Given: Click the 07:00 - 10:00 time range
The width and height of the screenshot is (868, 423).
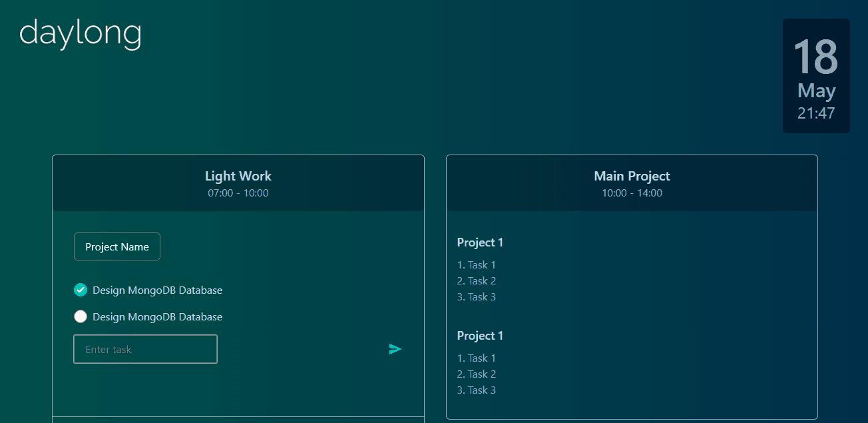Looking at the screenshot, I should [x=238, y=193].
